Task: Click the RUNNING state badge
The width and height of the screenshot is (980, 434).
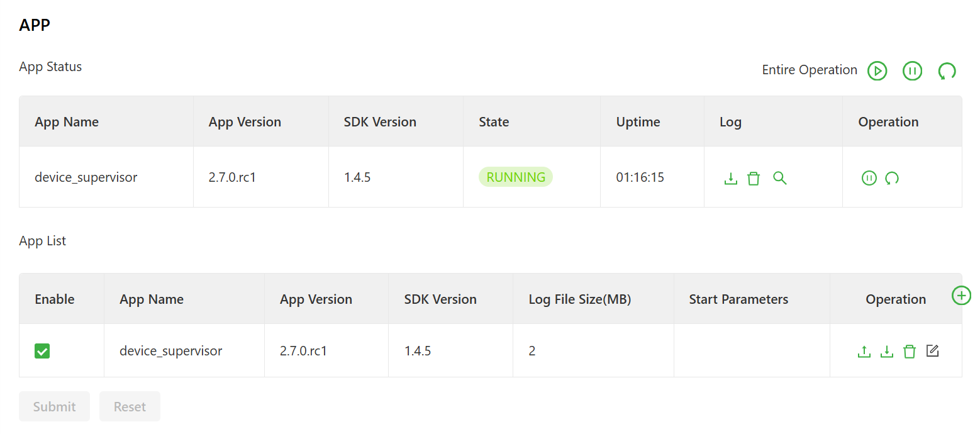Action: 516,177
